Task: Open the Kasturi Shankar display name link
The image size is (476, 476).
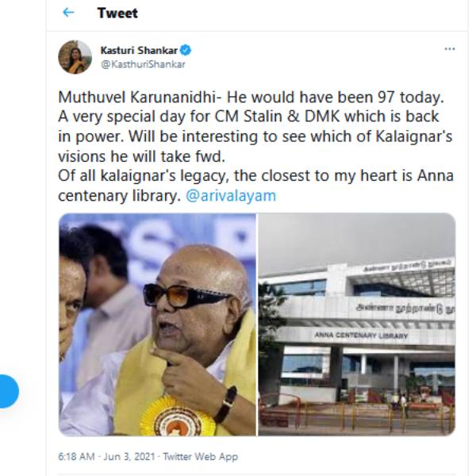Action: [x=140, y=50]
